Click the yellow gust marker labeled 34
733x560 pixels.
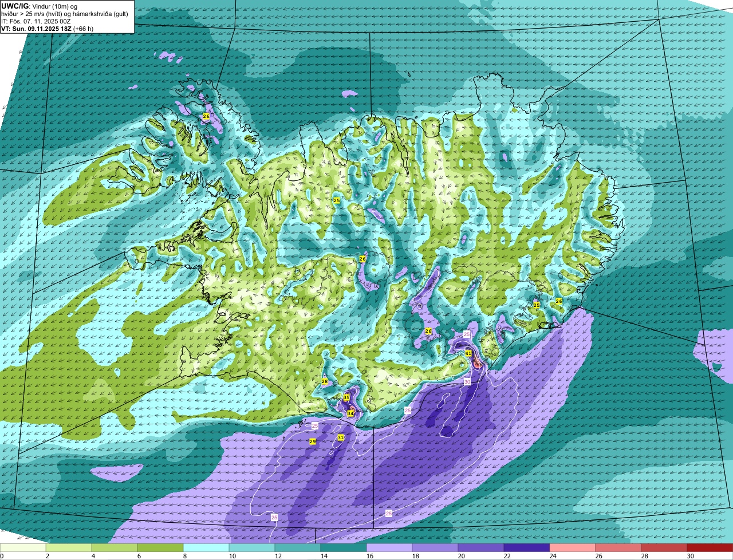(x=350, y=413)
